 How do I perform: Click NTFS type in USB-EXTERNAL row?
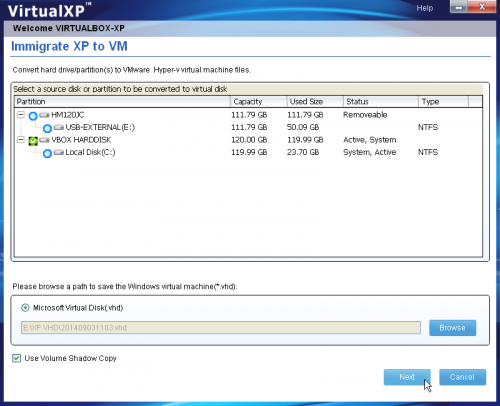[428, 127]
